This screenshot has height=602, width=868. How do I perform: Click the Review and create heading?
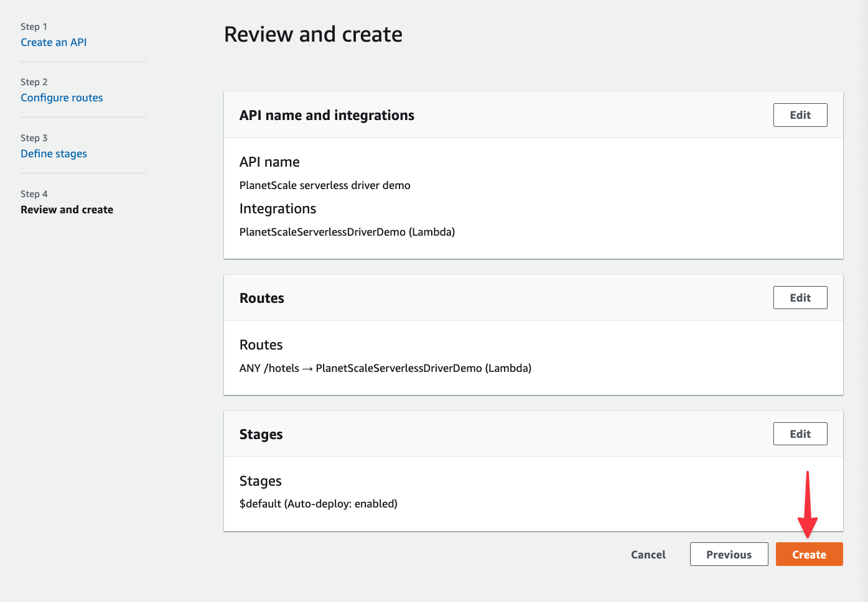(x=313, y=34)
